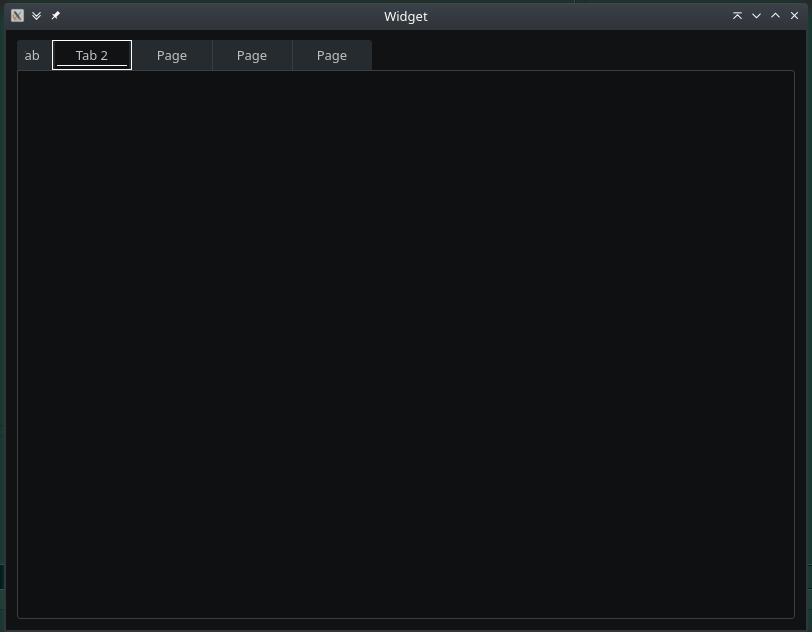Pin the Widget window on all desktops
The image size is (812, 632).
pyautogui.click(x=56, y=16)
